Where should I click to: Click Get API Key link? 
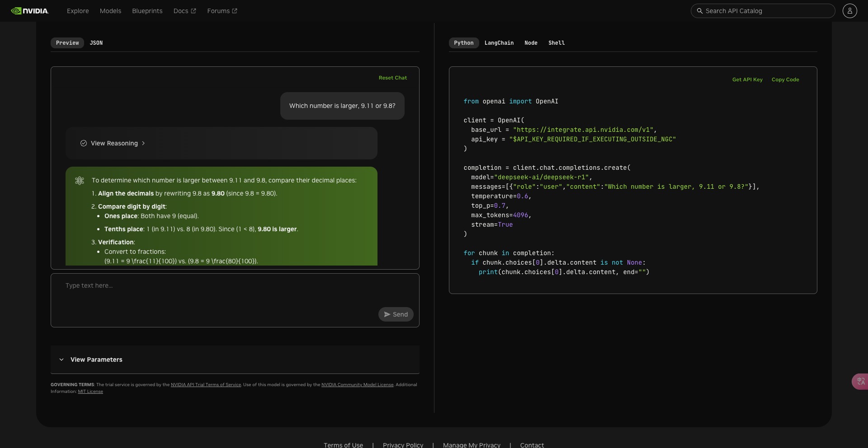point(747,79)
